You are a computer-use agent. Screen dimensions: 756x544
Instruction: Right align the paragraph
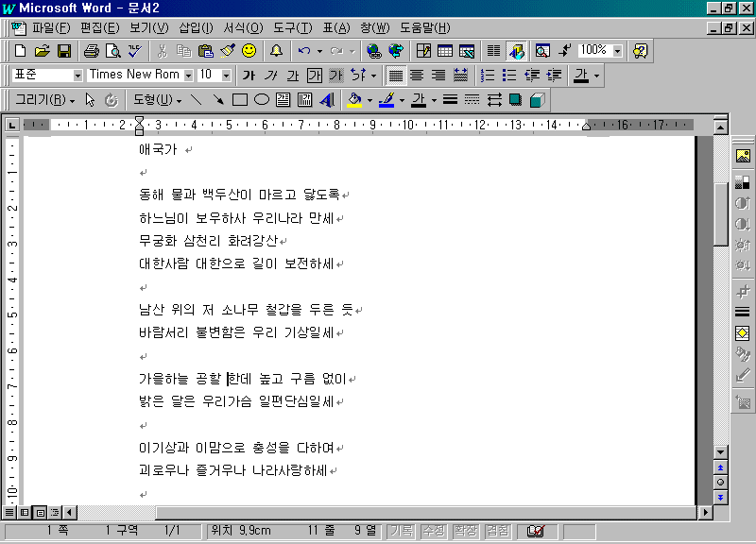438,76
